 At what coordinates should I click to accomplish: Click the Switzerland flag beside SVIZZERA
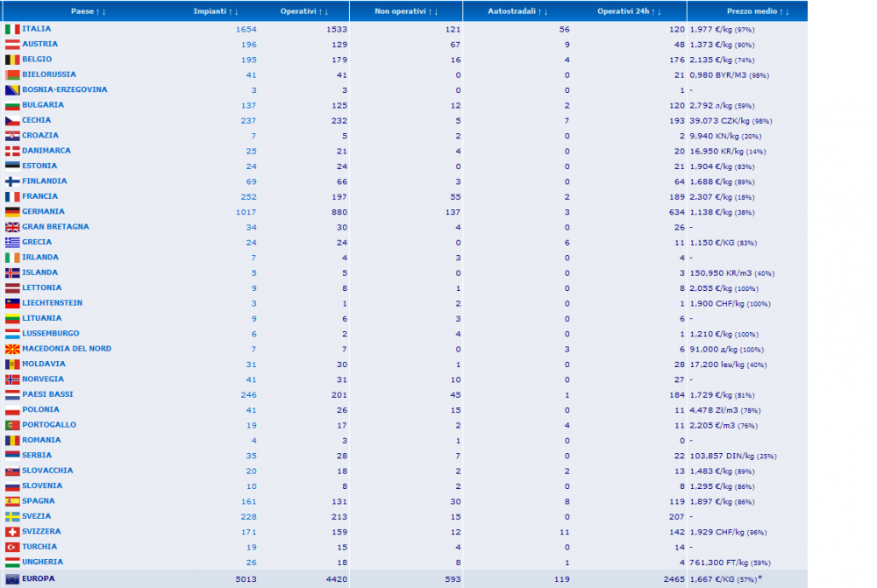click(x=12, y=532)
